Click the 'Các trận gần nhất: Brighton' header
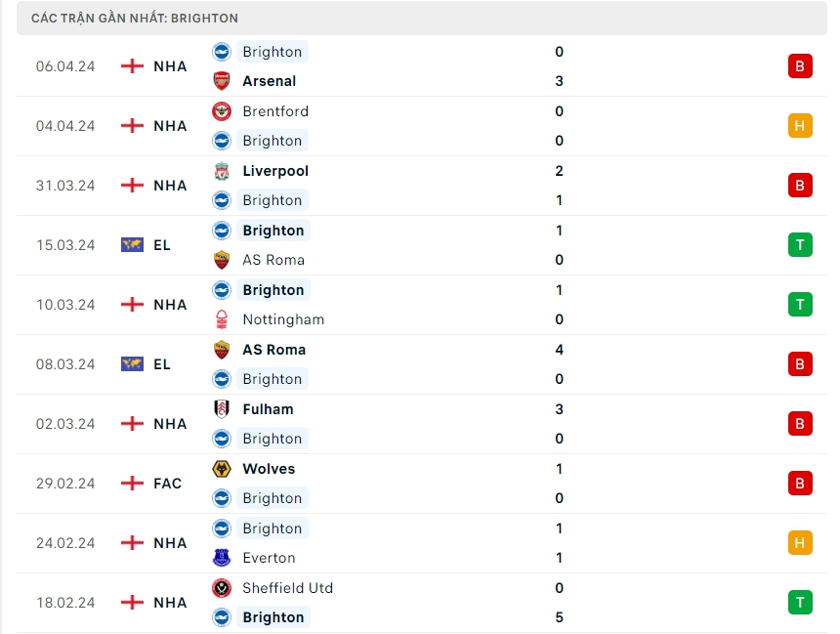The height and width of the screenshot is (634, 840). [x=135, y=19]
